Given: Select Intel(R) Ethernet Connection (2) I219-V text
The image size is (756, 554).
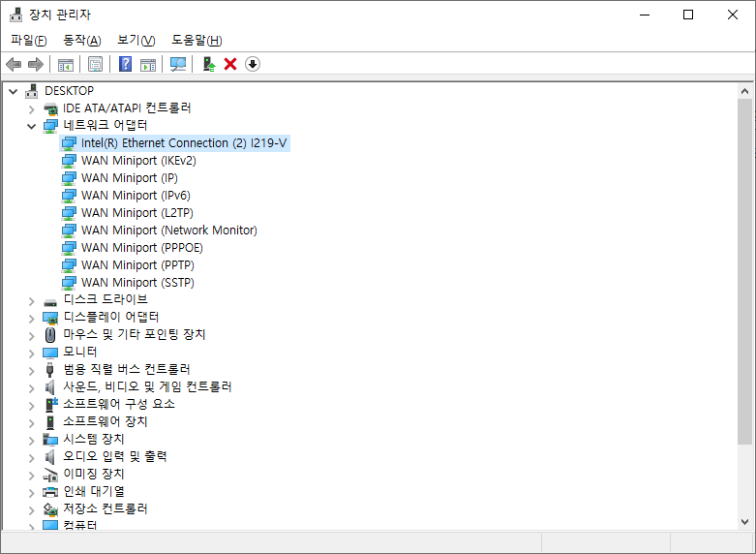Looking at the screenshot, I should [184, 143].
